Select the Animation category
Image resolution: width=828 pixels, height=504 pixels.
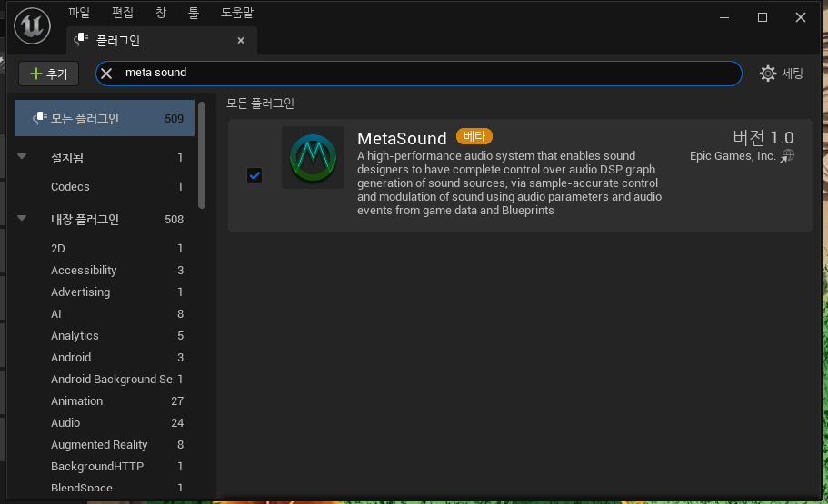tap(105, 401)
